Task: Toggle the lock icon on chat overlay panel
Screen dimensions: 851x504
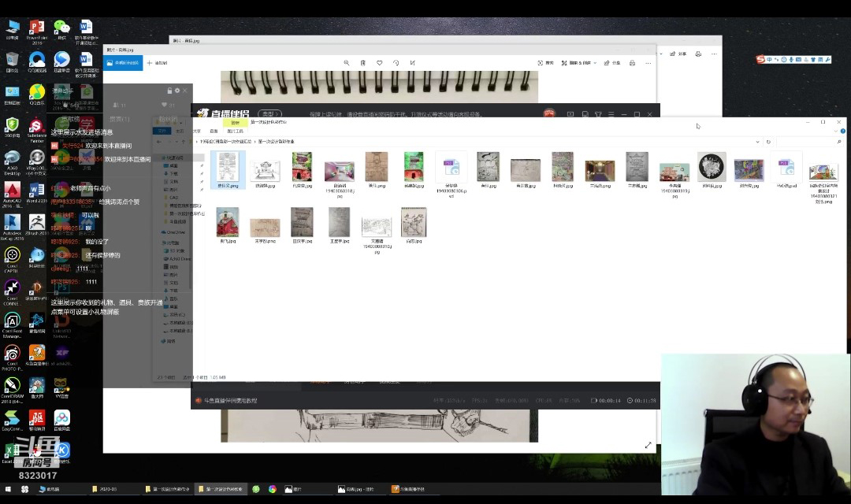Action: pyautogui.click(x=168, y=91)
